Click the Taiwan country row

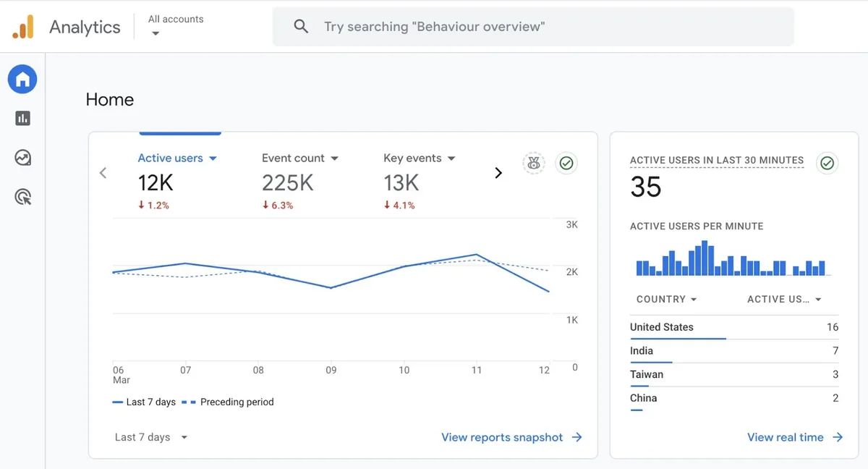734,375
